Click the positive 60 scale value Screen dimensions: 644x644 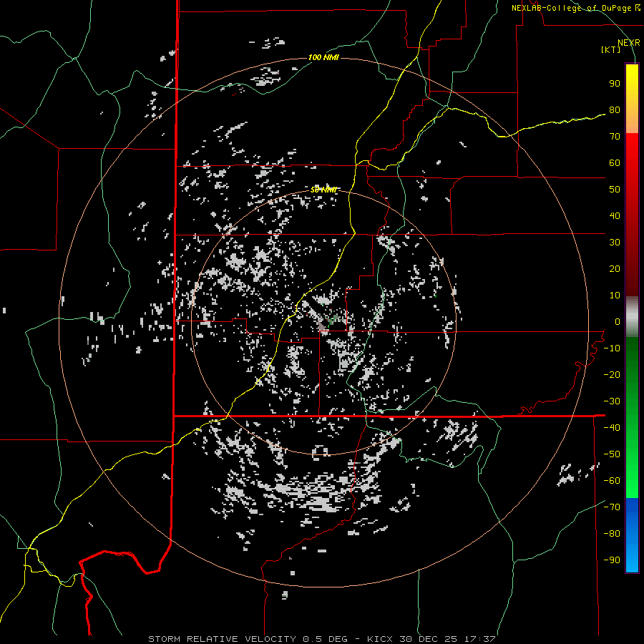[x=615, y=163]
